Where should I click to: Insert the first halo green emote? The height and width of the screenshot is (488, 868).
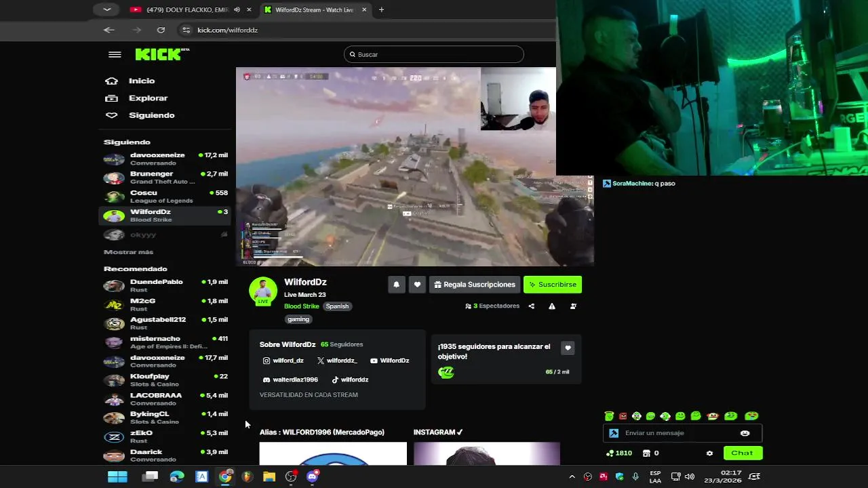(609, 416)
